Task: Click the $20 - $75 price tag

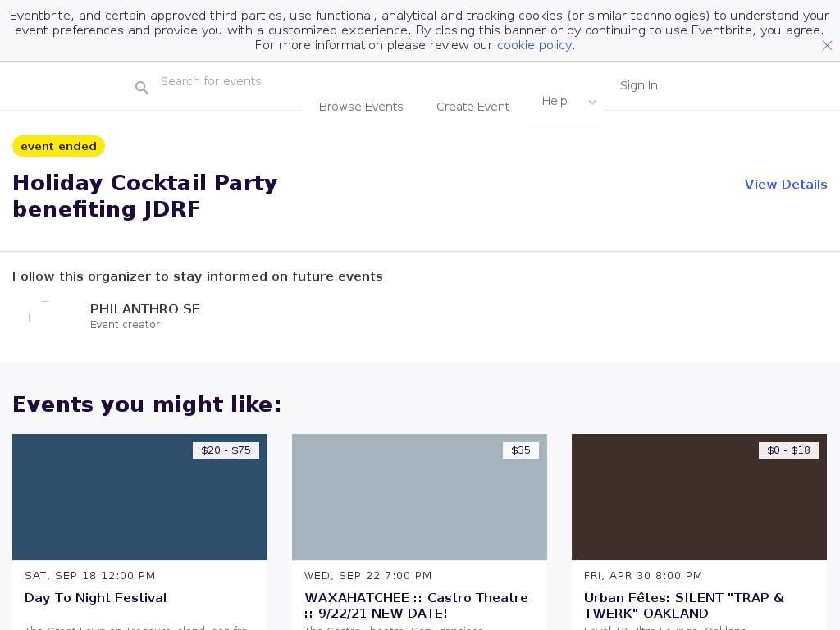Action: click(x=226, y=450)
